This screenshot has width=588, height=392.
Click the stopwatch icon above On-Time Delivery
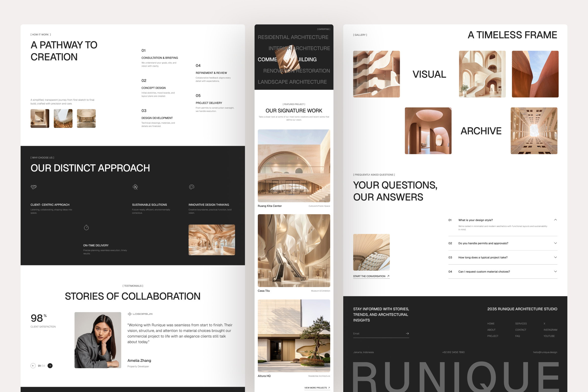click(86, 228)
